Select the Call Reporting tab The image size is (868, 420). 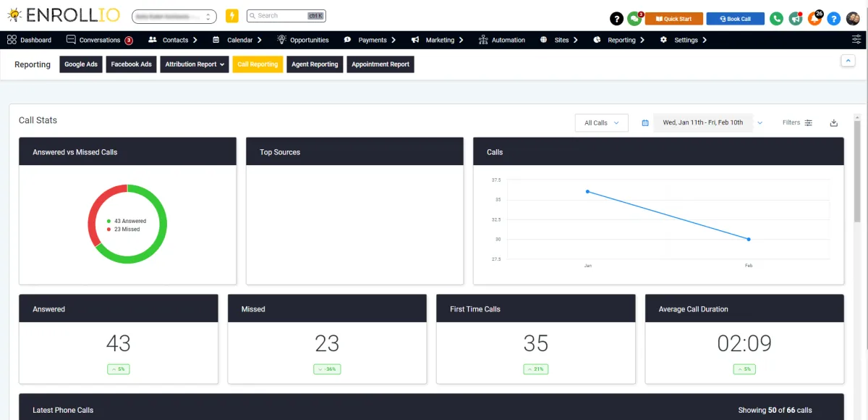click(x=258, y=64)
